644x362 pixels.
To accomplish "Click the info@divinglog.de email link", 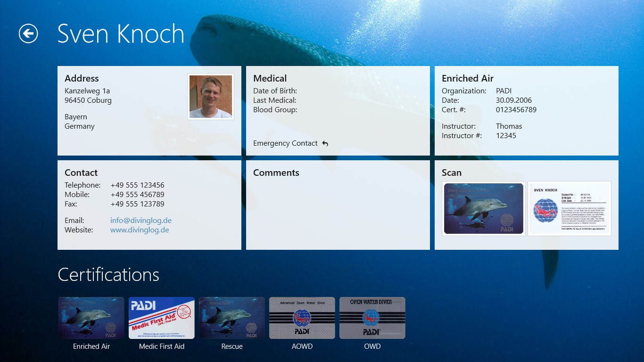I will [141, 220].
